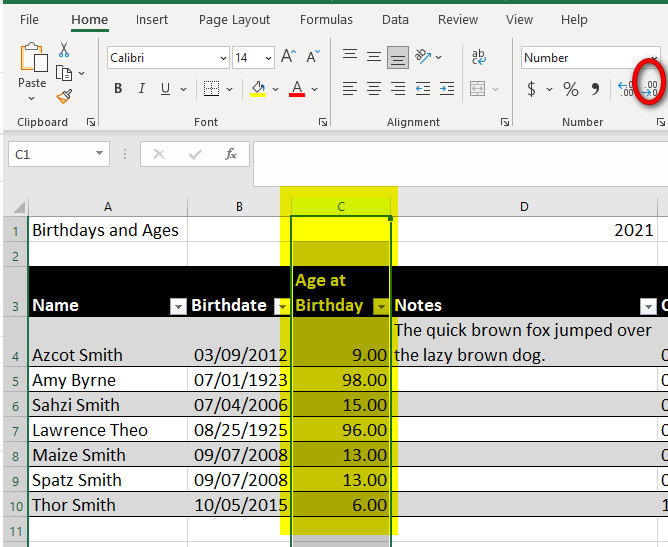
Task: Toggle Underline formatting
Action: click(166, 89)
